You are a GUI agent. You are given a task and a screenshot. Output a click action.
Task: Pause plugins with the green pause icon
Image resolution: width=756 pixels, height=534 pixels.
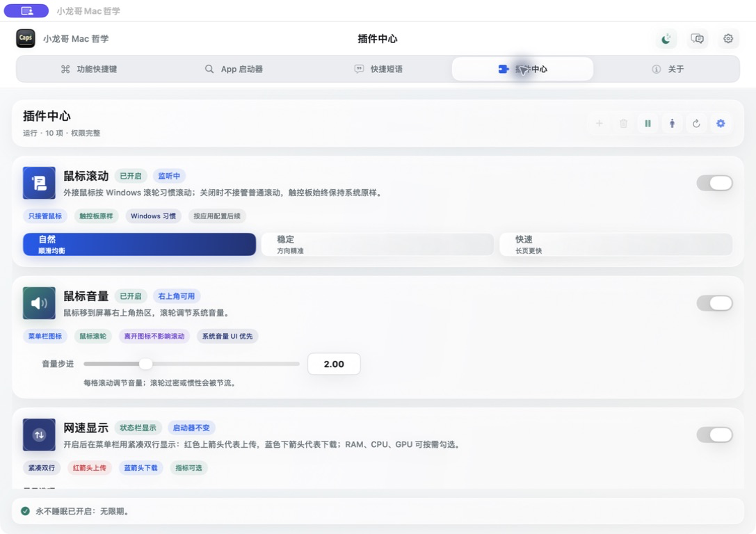pos(648,123)
